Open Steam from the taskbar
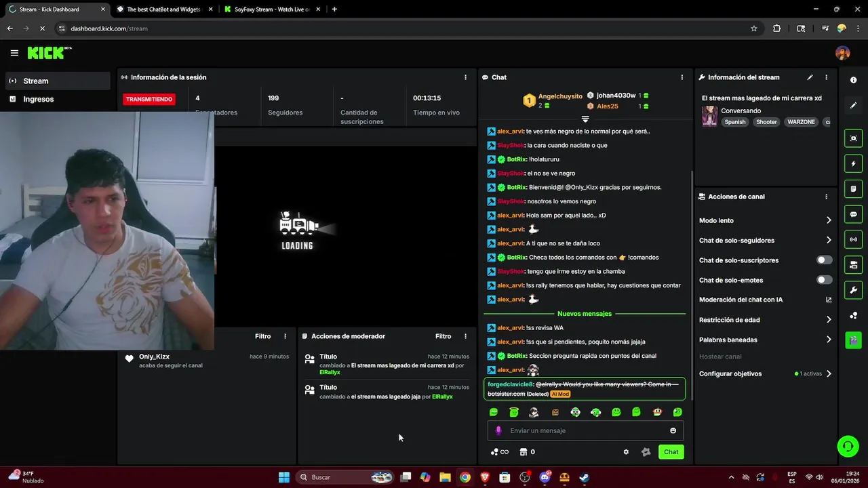 coord(584,477)
